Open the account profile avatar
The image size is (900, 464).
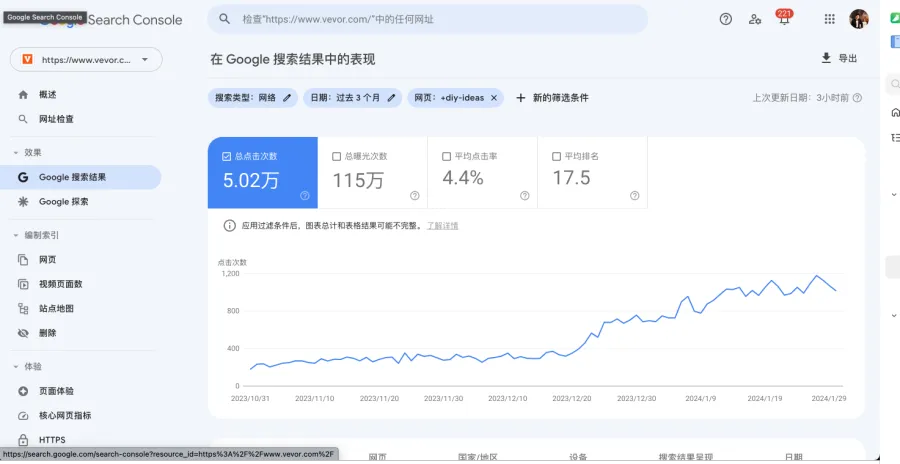pyautogui.click(x=859, y=19)
